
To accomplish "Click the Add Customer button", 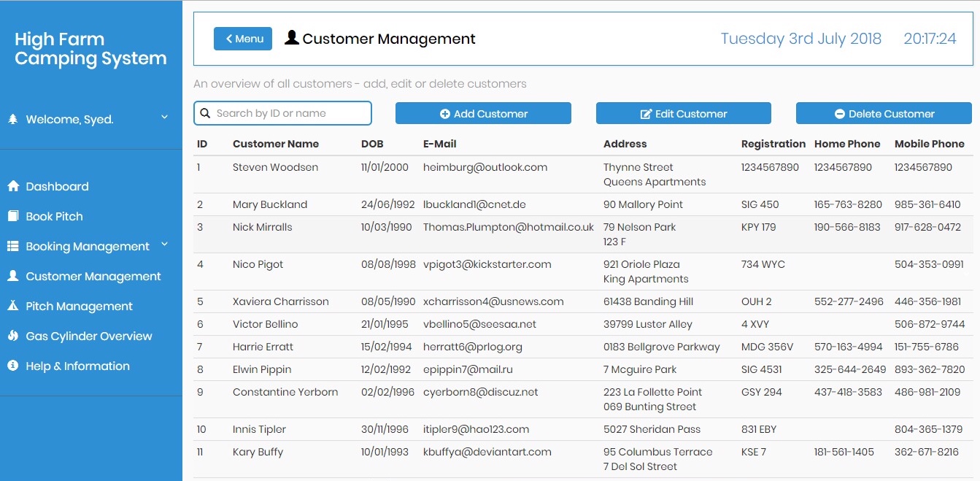I will [483, 113].
